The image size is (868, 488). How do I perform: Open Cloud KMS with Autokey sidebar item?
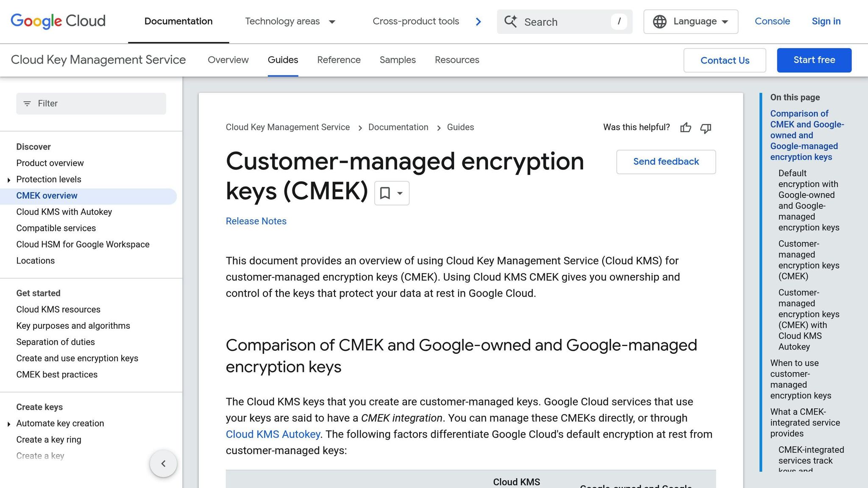[64, 212]
